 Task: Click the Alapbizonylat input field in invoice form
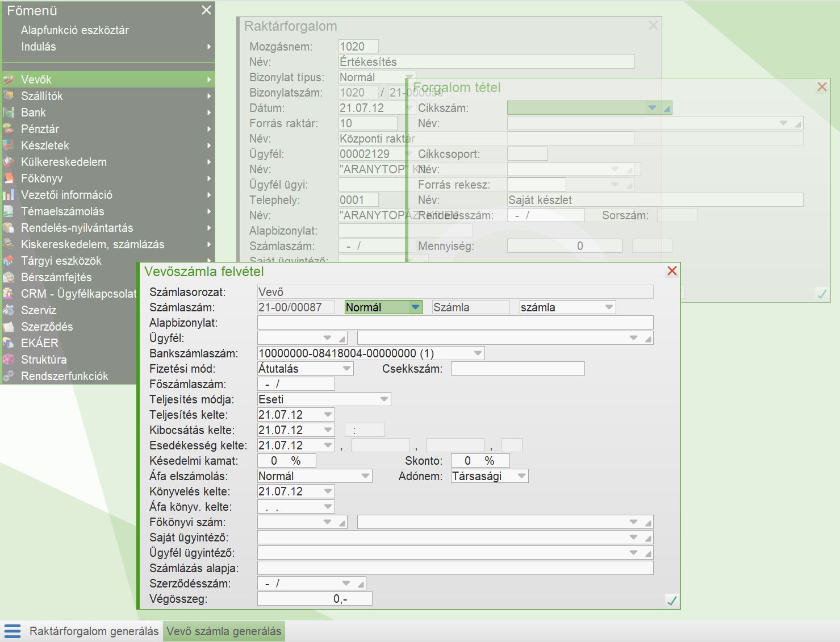tap(455, 323)
